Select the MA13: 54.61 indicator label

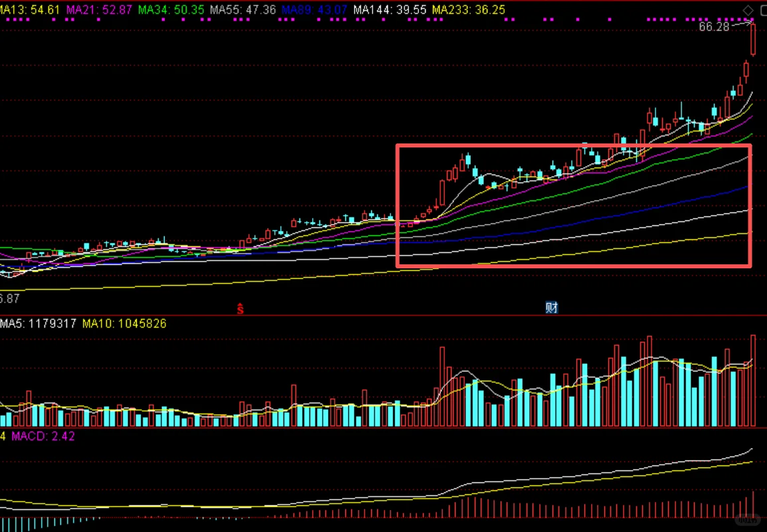(31, 10)
